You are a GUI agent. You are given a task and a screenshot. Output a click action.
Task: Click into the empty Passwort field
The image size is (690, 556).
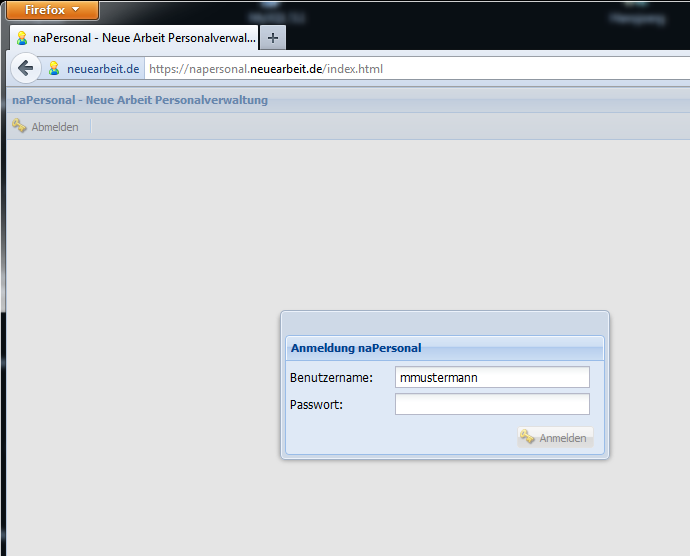(x=492, y=405)
